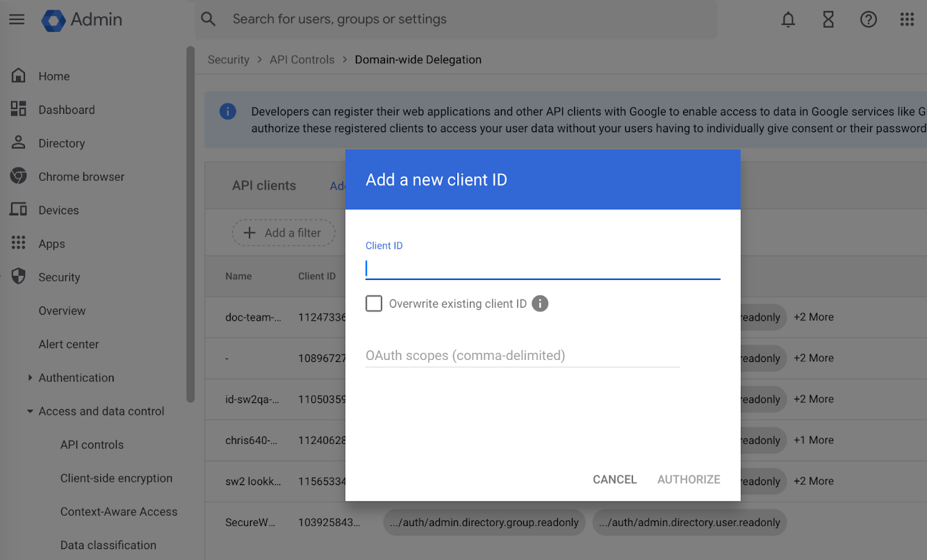This screenshot has width=927, height=560.
Task: Collapse Access and data control section
Action: [x=30, y=411]
